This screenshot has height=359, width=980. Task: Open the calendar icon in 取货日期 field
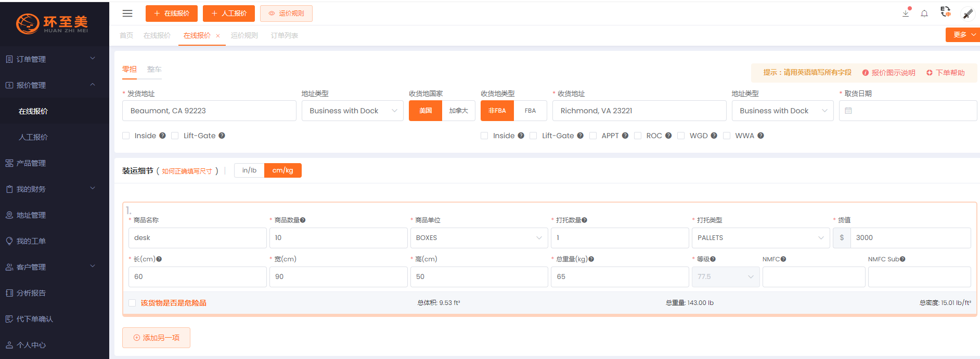click(x=848, y=111)
